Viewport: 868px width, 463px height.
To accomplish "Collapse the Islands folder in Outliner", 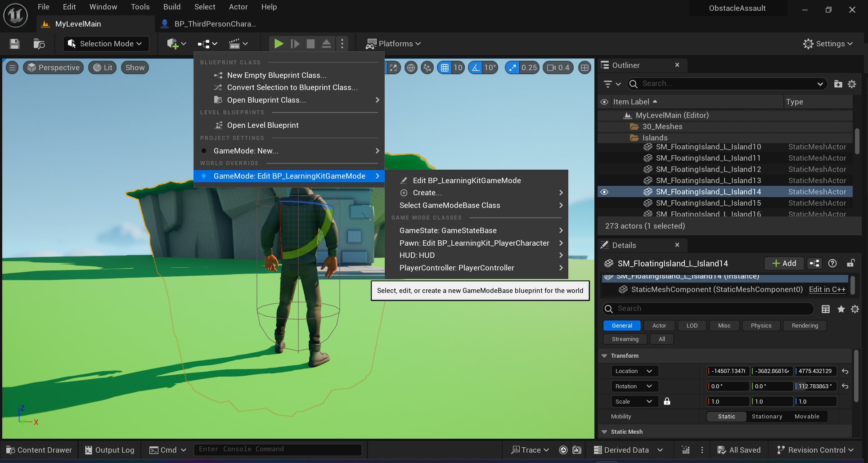I will tap(634, 138).
